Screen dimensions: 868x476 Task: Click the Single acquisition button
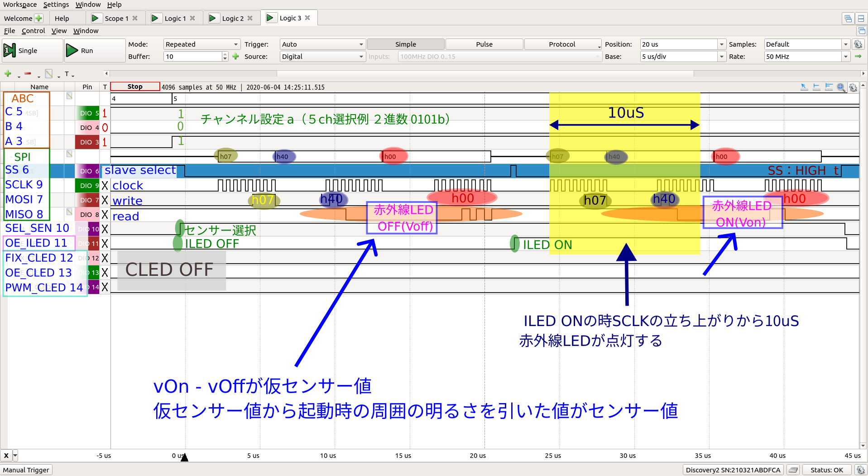(x=32, y=50)
